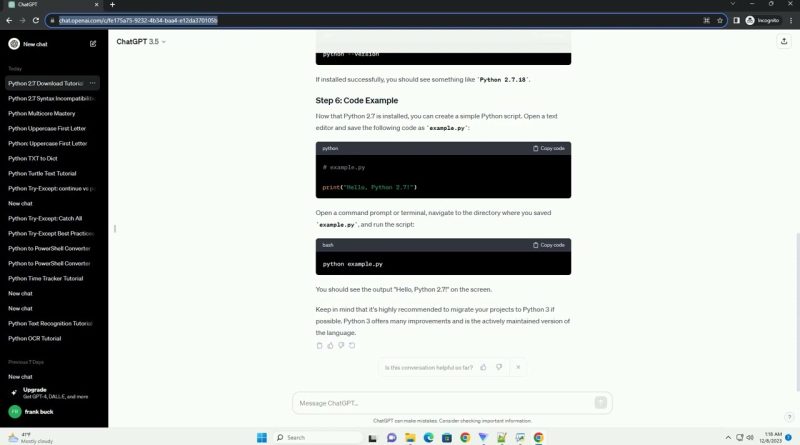This screenshot has height=445, width=800.
Task: Click the send message arrow button
Action: (601, 403)
